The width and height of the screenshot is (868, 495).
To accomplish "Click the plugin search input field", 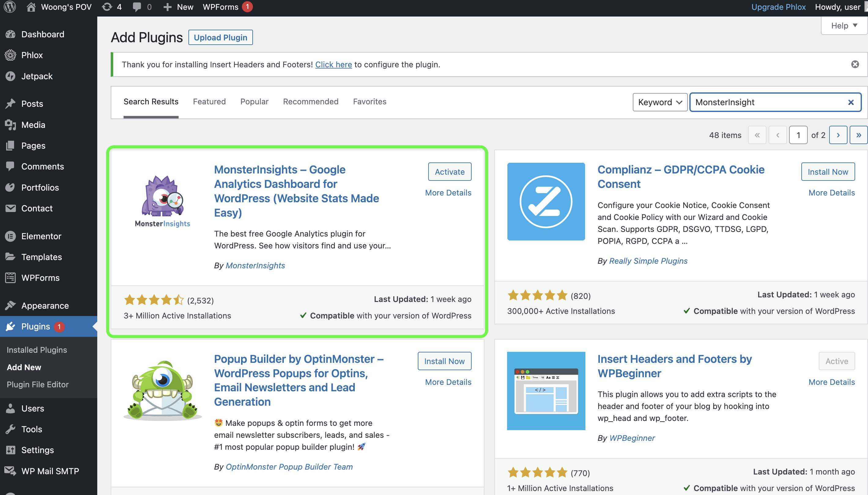I will pyautogui.click(x=768, y=102).
